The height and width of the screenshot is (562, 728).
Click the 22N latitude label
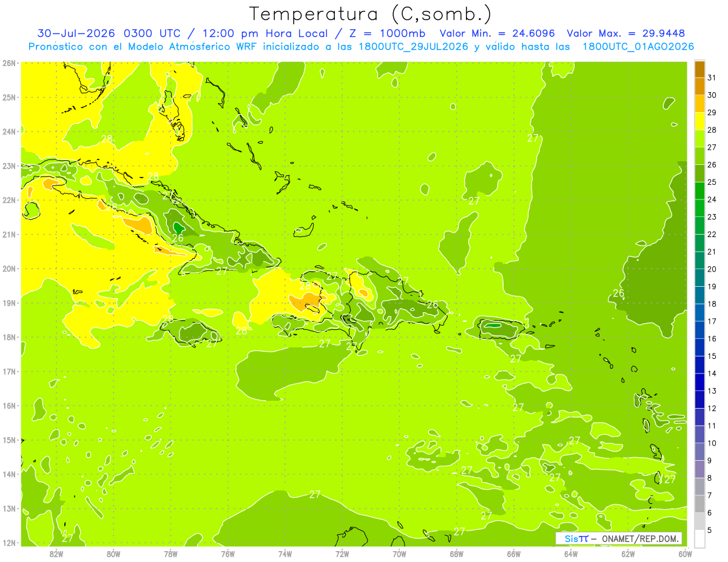(x=9, y=200)
